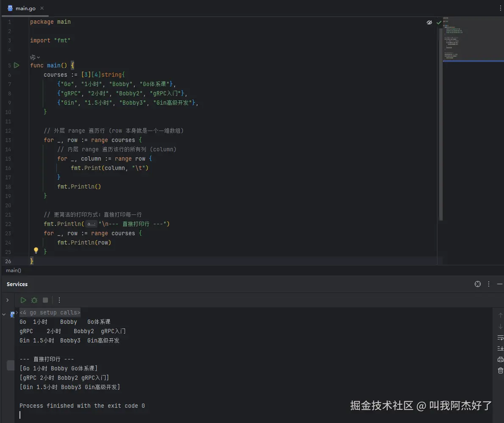Click console line '--- 直接打印行 ---'
Image resolution: width=504 pixels, height=423 pixels.
[47, 359]
